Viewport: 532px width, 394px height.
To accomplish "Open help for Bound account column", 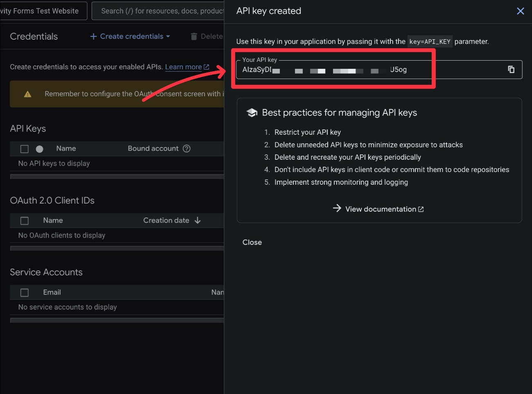I will tap(187, 148).
